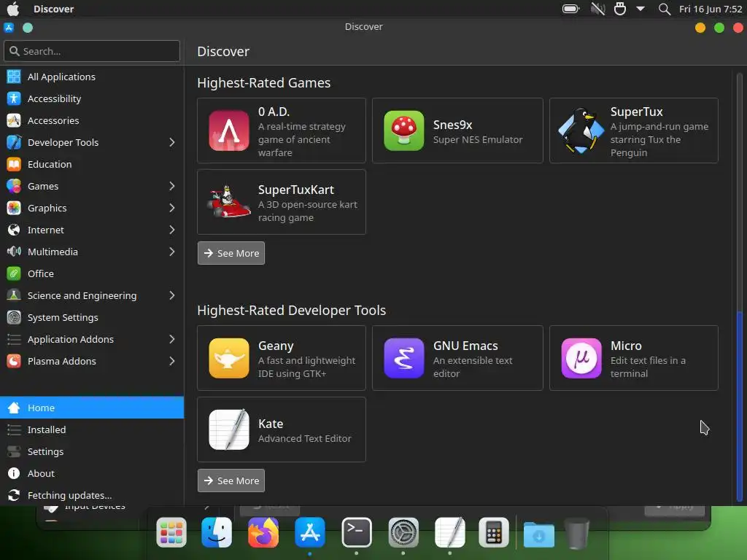
Task: Click the GNU Emacs icon
Action: tap(403, 358)
